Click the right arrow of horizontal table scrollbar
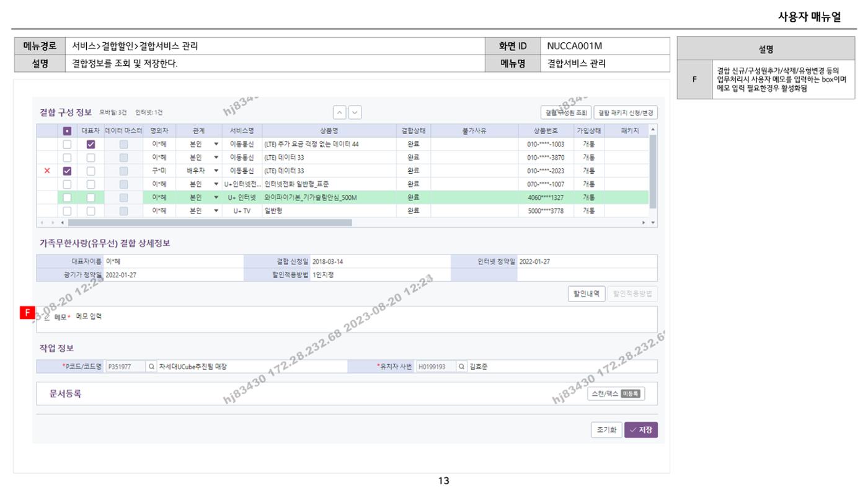Screen dimensions: 868x489 pyautogui.click(x=644, y=222)
